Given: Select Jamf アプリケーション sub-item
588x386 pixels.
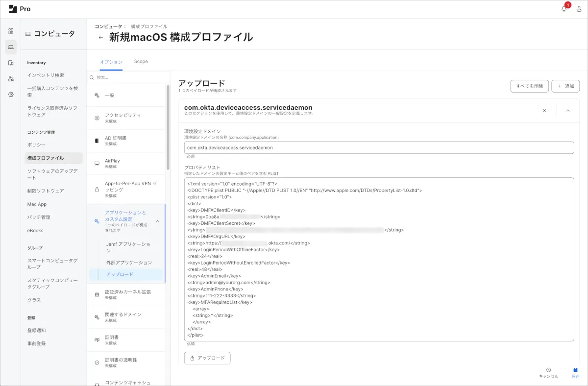Looking at the screenshot, I should 127,247.
